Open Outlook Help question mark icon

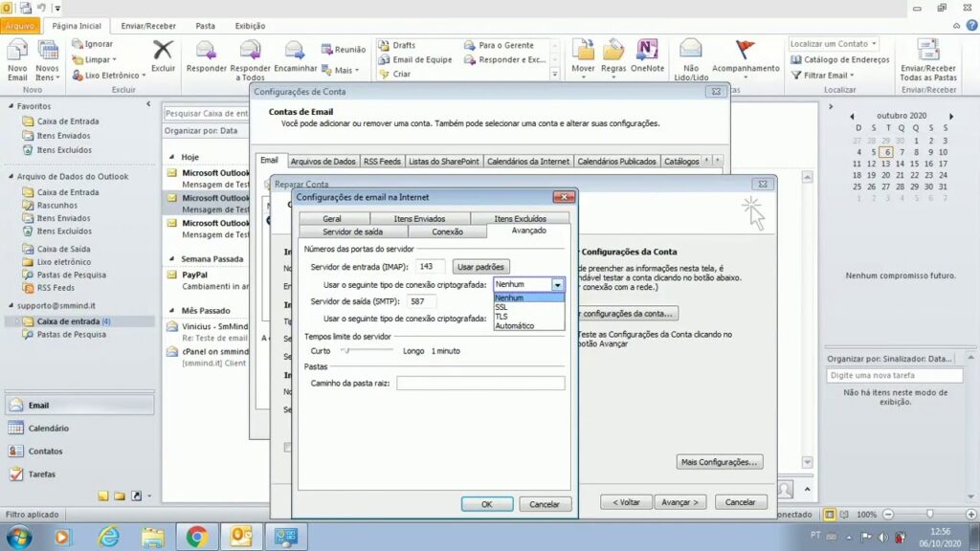(971, 26)
